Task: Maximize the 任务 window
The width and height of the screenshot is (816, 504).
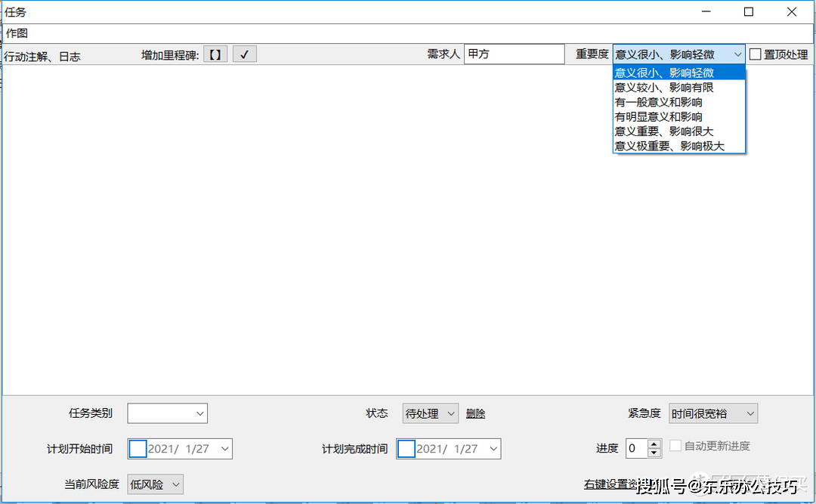Action: point(749,11)
